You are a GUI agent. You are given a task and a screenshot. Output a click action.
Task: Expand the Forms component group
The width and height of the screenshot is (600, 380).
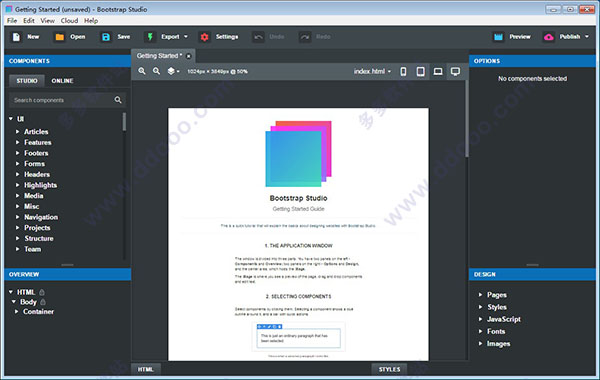point(17,163)
